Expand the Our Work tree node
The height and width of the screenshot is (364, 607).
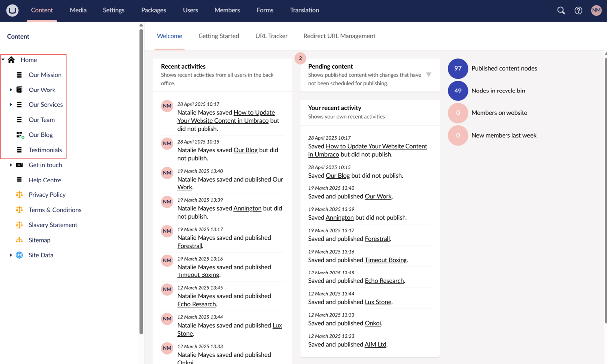(x=11, y=90)
